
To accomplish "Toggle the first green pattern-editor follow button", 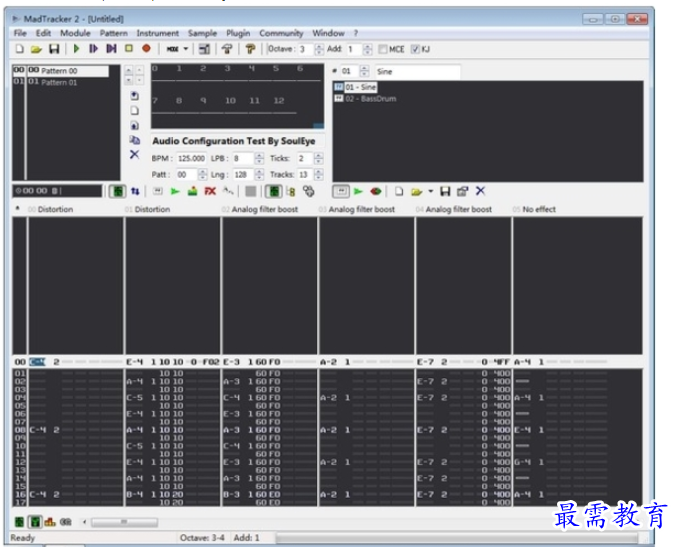I will [117, 191].
